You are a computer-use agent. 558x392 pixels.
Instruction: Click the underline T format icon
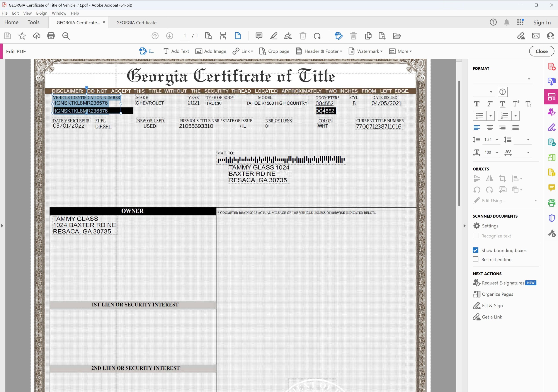(502, 104)
